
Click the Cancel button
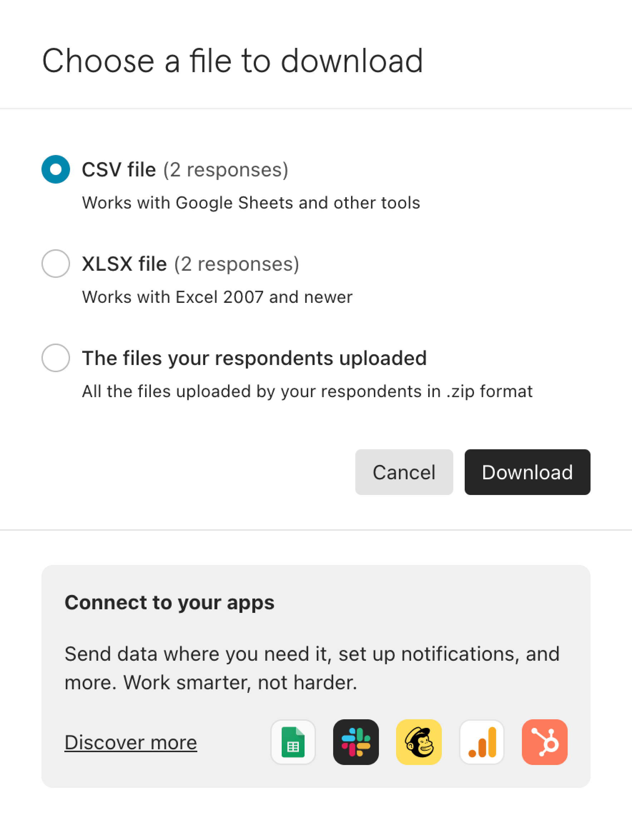coord(404,472)
